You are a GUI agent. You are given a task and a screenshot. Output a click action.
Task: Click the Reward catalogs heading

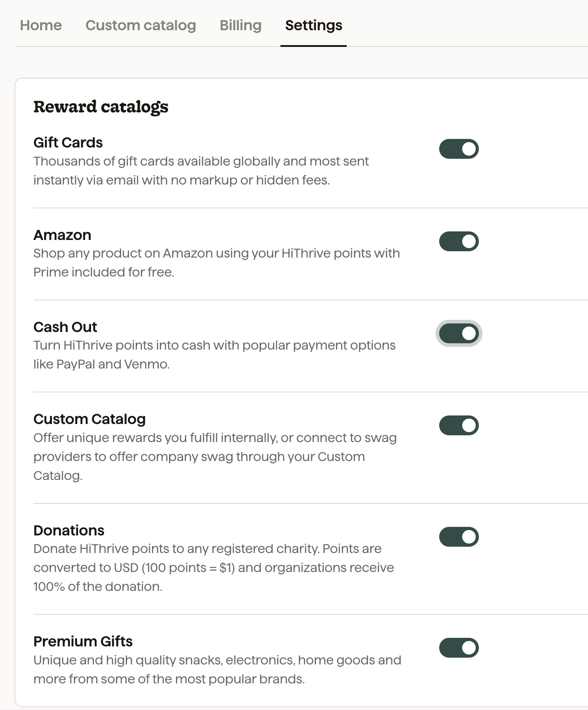click(101, 107)
